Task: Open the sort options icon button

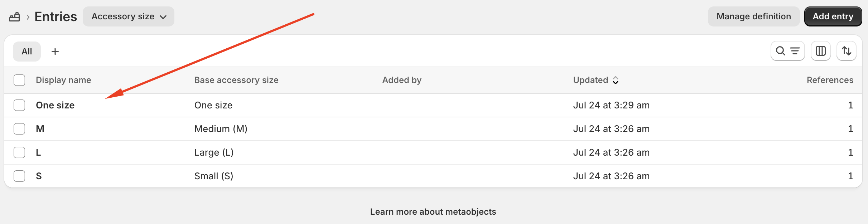Action: pyautogui.click(x=846, y=51)
